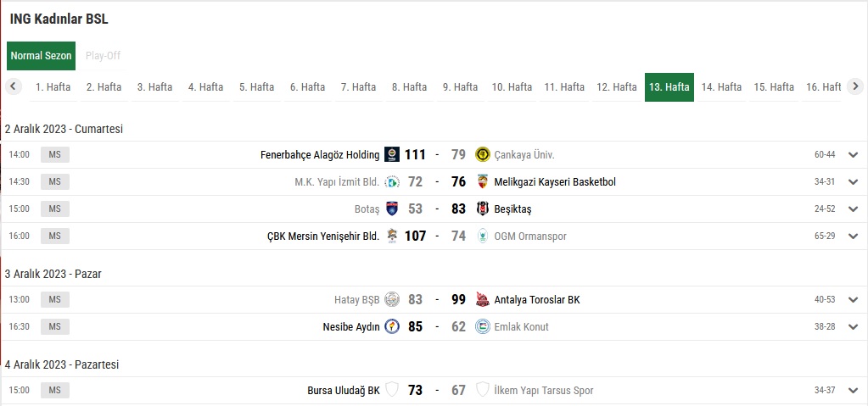
Task: Click the Antalya Toroslar BK logo
Action: tap(483, 299)
